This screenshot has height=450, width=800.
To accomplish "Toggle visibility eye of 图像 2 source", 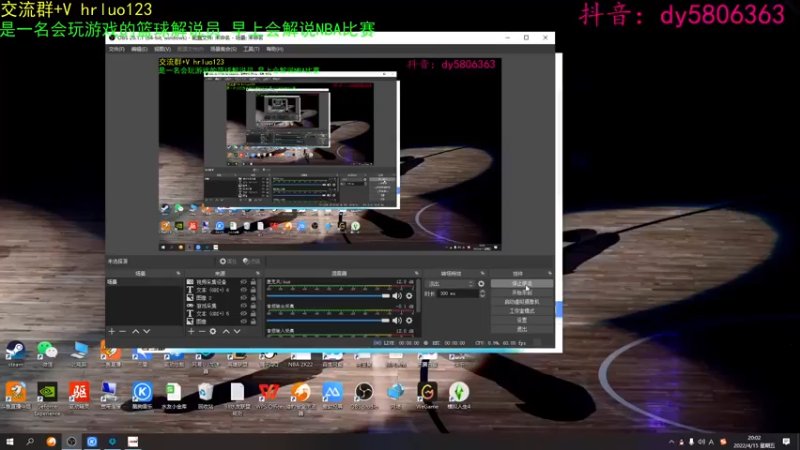I will [x=243, y=297].
